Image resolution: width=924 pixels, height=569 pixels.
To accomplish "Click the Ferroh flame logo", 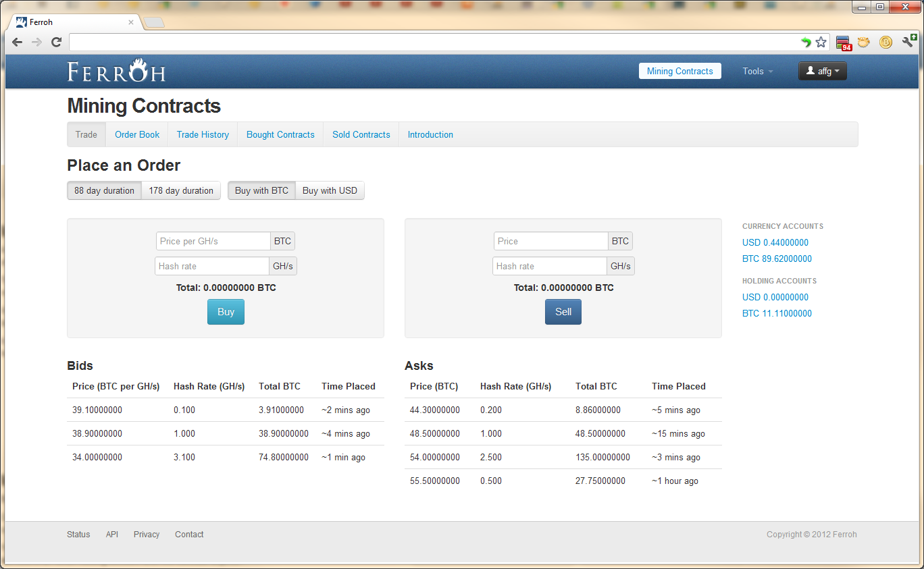I will tap(116, 71).
